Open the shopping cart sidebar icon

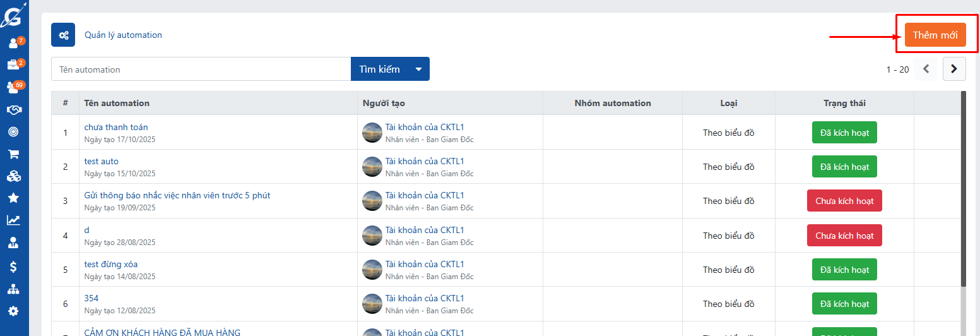tap(13, 154)
